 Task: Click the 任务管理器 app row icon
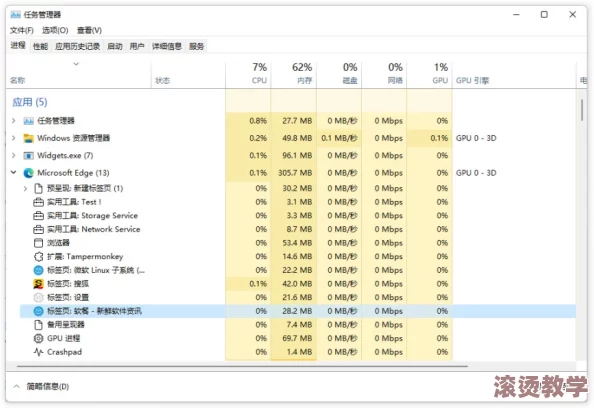[28, 121]
